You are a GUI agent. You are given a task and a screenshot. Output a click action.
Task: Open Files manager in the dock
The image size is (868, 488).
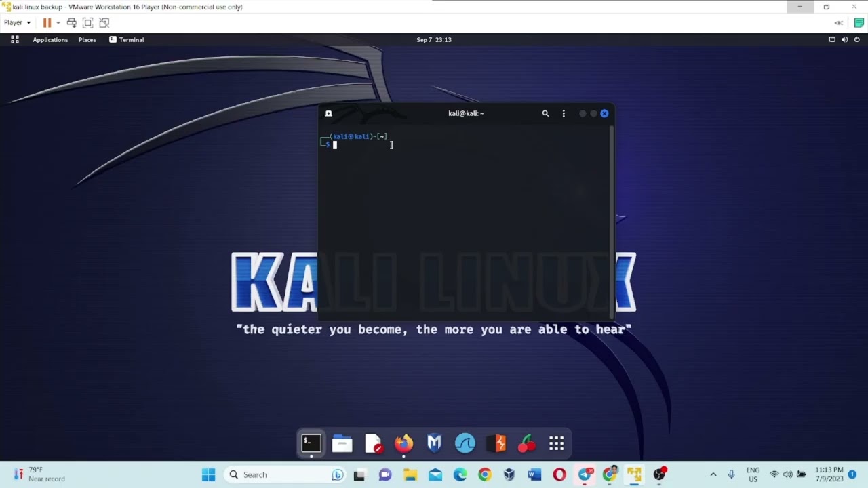[x=342, y=443]
